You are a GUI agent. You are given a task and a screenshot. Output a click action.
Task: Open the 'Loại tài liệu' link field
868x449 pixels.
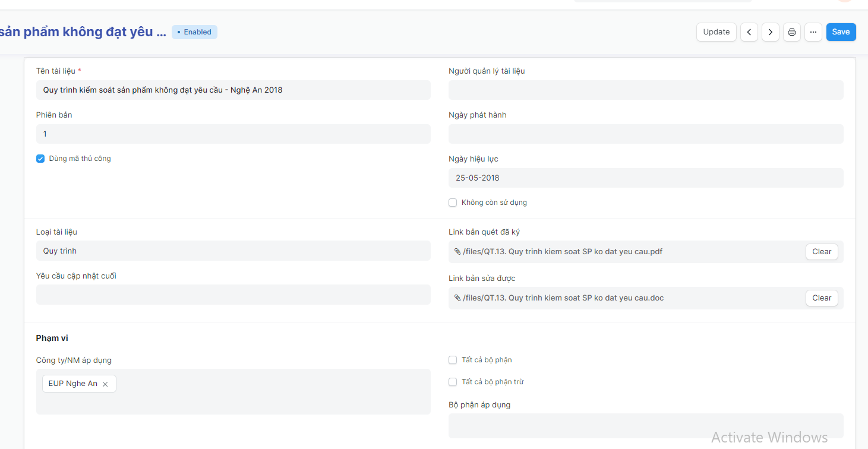click(233, 251)
